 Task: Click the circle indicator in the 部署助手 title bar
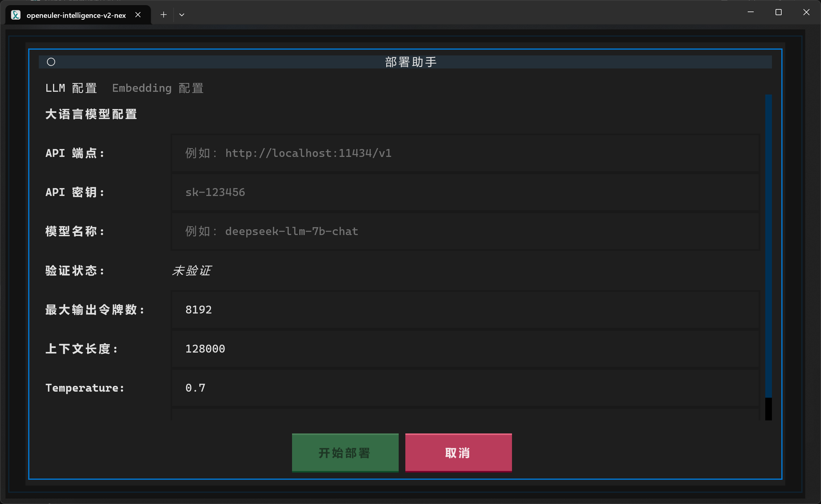click(51, 62)
